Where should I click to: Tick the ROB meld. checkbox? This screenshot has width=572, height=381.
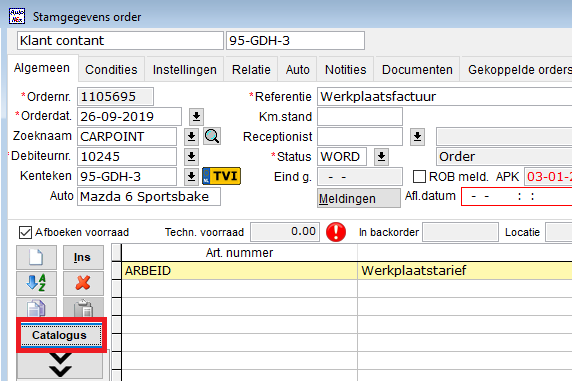click(x=419, y=177)
